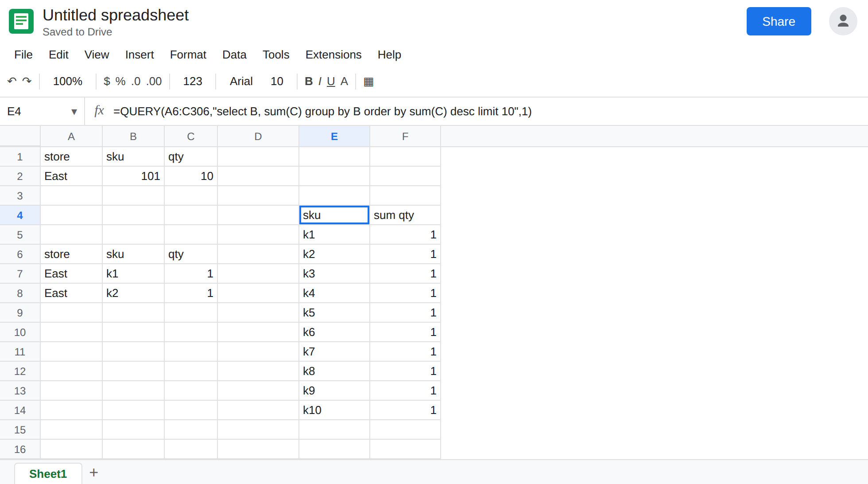Apply percent format with % icon
Screen dimensions: 868x484
pyautogui.click(x=120, y=82)
